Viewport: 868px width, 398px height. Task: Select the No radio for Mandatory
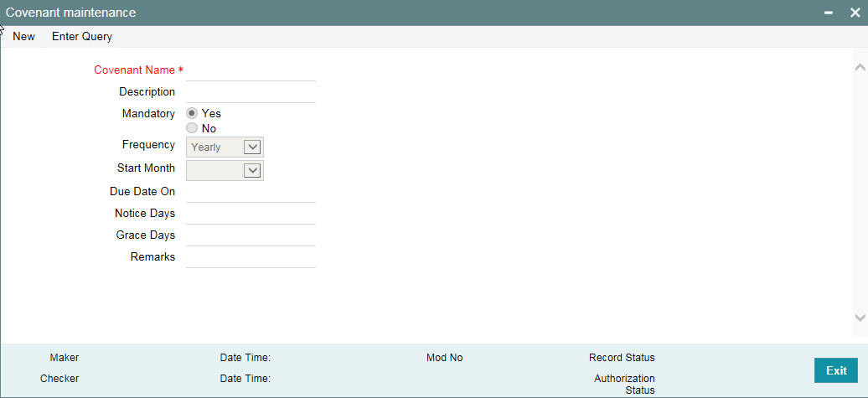pyautogui.click(x=192, y=128)
